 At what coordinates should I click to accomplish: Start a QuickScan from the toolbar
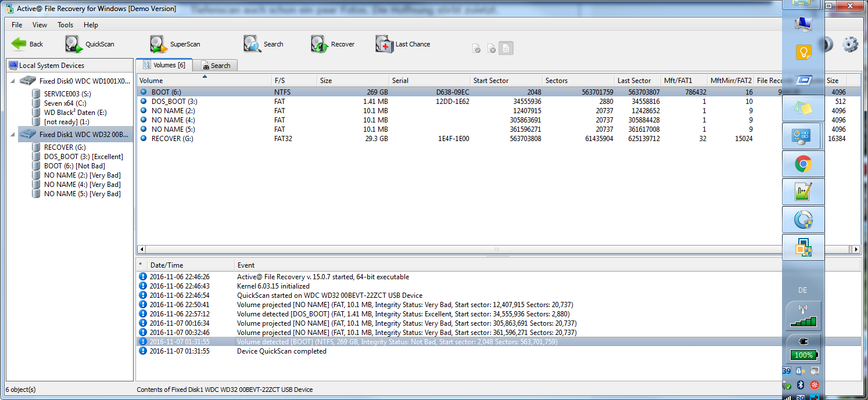(89, 44)
